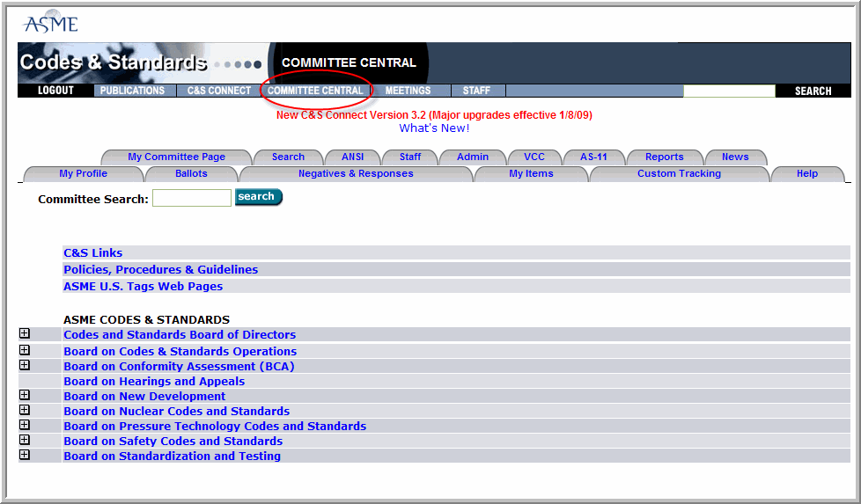Open Board on Conformity Assessment (BCA) link
This screenshot has height=504, width=861.
point(179,367)
